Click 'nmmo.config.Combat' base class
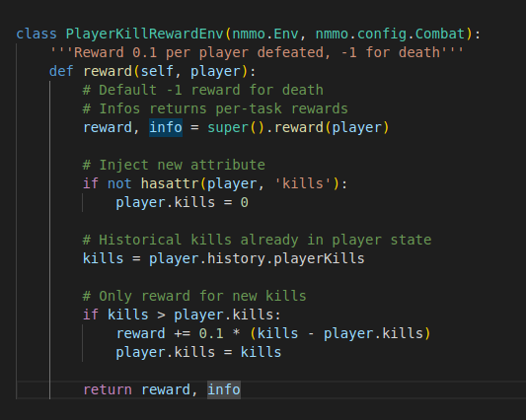 point(391,34)
